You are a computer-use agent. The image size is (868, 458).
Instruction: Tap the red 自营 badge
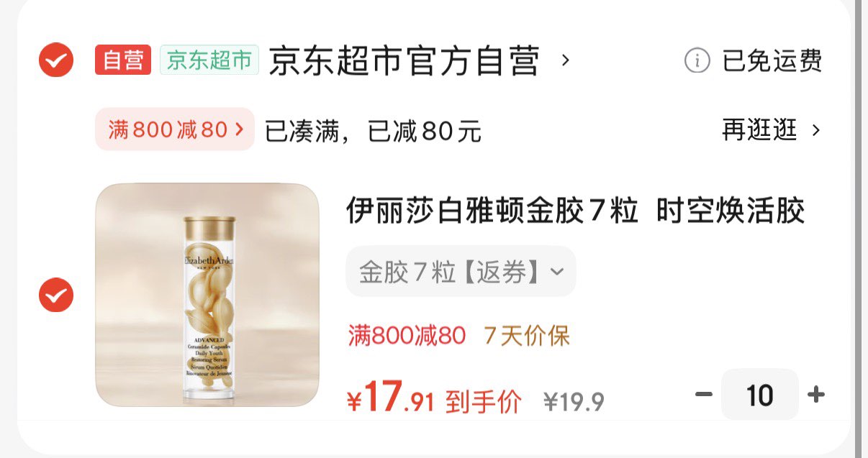tap(123, 60)
